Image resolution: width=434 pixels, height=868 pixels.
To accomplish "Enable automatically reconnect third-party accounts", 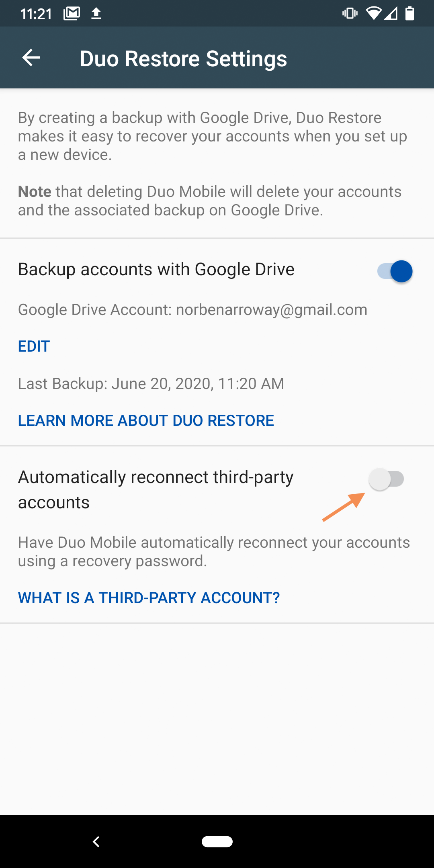I will point(386,479).
